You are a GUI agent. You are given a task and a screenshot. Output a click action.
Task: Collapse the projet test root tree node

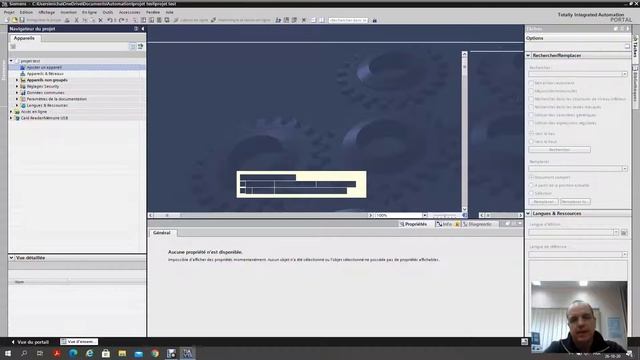pos(11,61)
